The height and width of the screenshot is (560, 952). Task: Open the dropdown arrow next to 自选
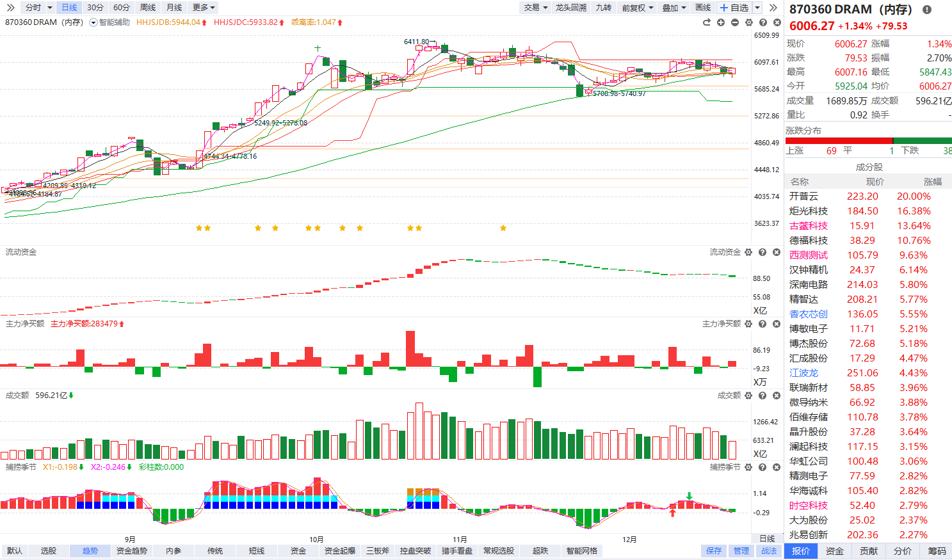click(757, 8)
